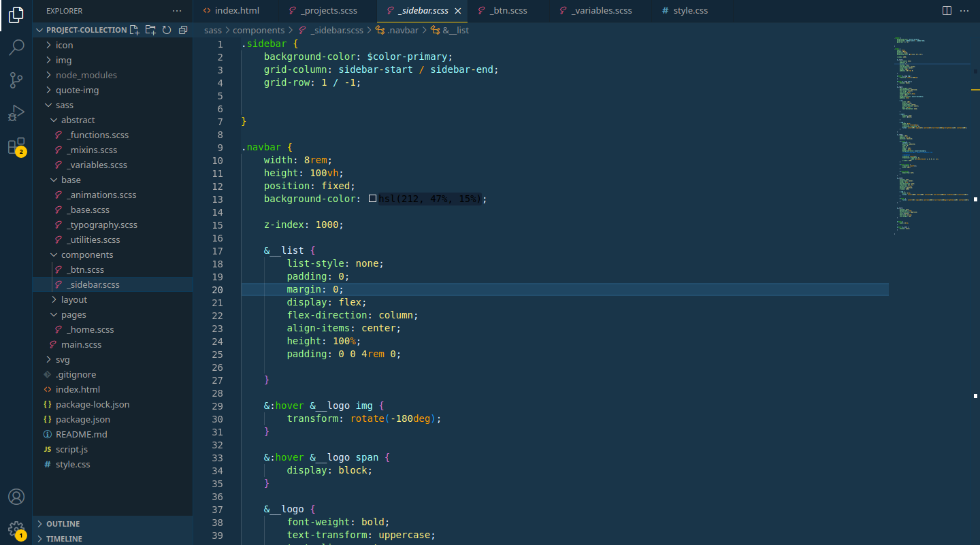Click components in the breadcrumb
This screenshot has height=545, width=980.
(x=259, y=30)
